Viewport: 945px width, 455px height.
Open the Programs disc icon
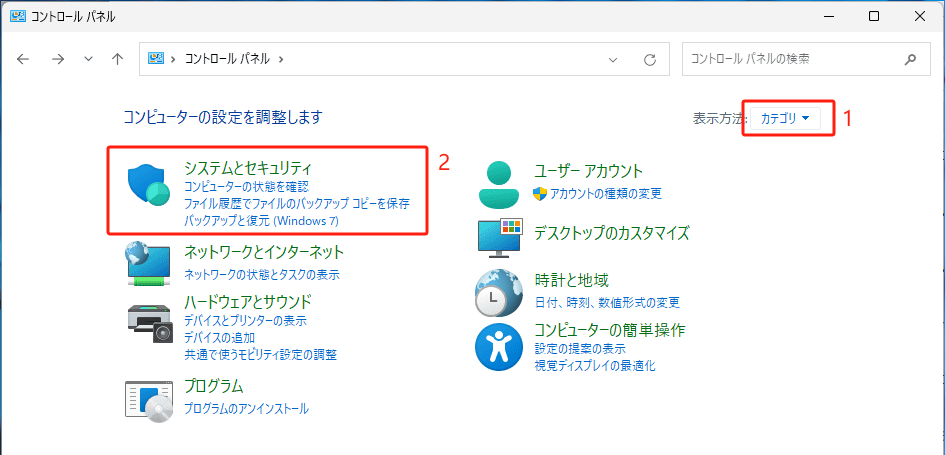click(x=151, y=402)
